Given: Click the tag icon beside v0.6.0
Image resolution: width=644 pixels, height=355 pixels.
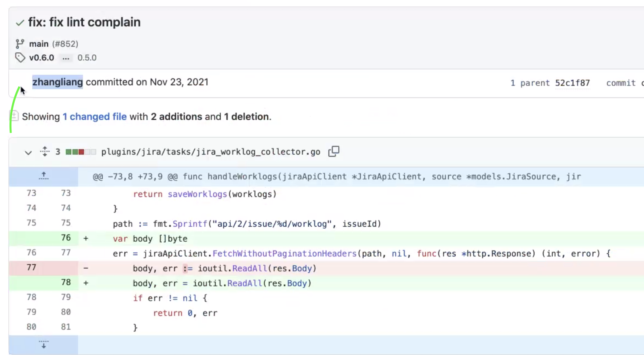Looking at the screenshot, I should click(x=20, y=58).
